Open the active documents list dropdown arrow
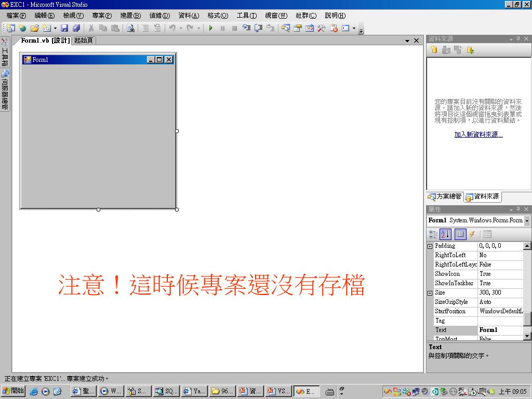Viewport: 532px width, 399px height. (407, 41)
